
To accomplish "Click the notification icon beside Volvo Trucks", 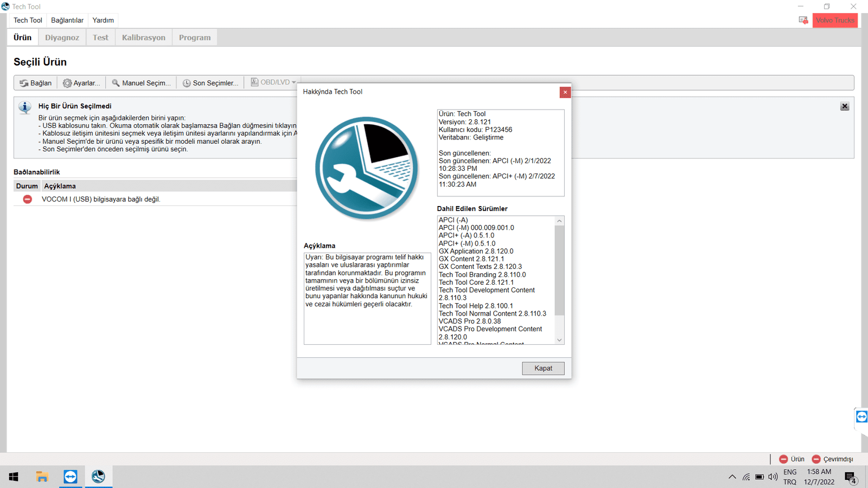I will [x=803, y=20].
